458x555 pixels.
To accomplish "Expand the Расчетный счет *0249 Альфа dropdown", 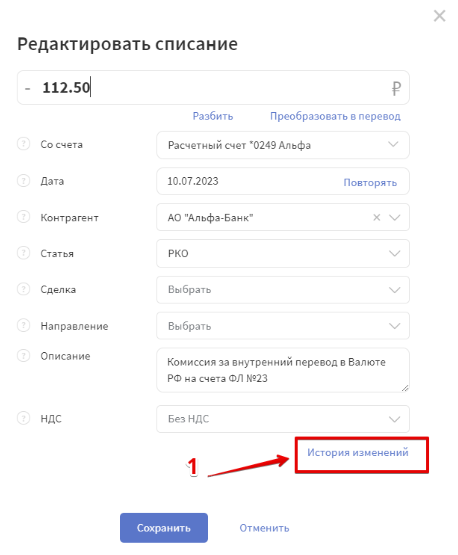I will coord(283,145).
